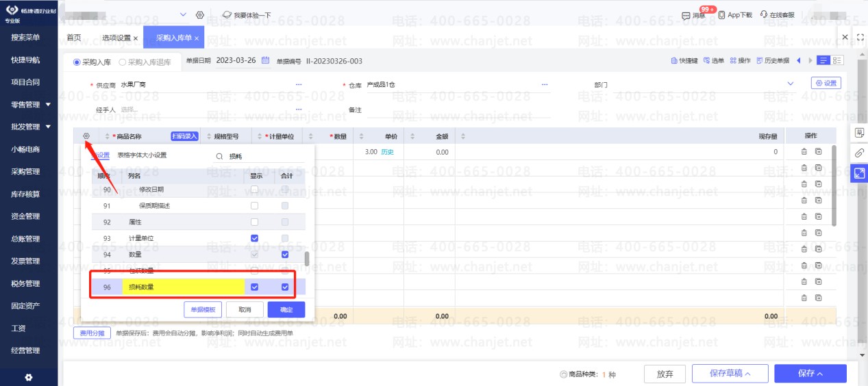Viewport: 868px width, 386px height.
Task: Open sidebar settings gear at the bottom
Action: 28,377
